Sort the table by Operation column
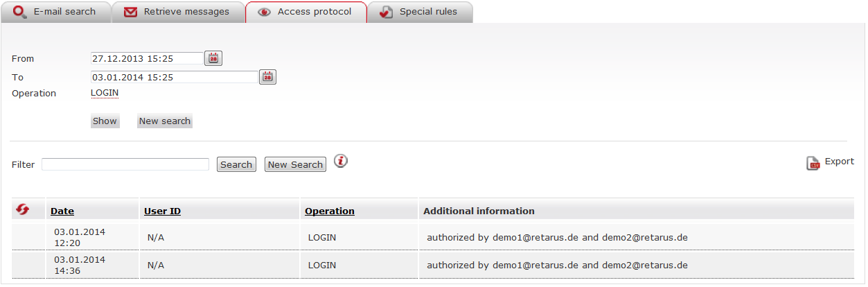Viewport: 868px width, 287px height. (x=329, y=211)
